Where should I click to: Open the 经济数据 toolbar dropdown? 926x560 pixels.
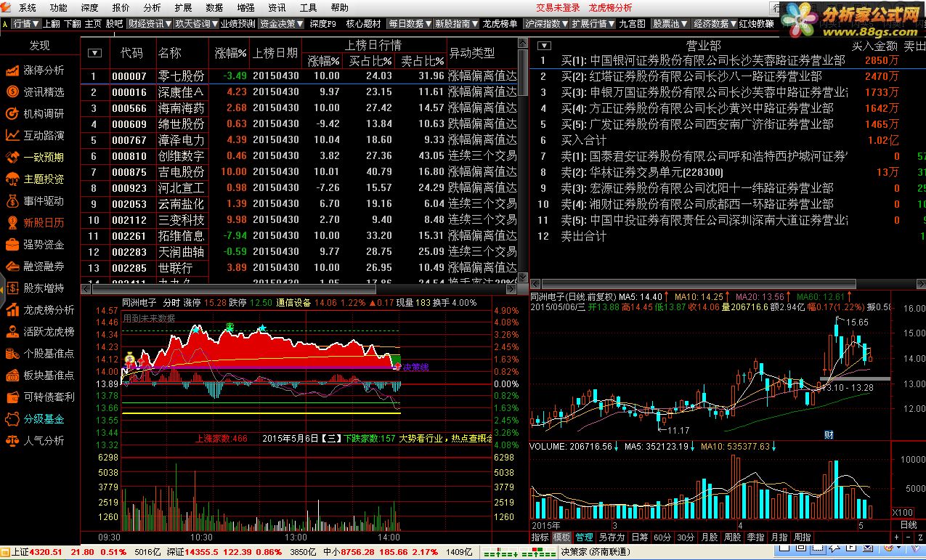(714, 23)
